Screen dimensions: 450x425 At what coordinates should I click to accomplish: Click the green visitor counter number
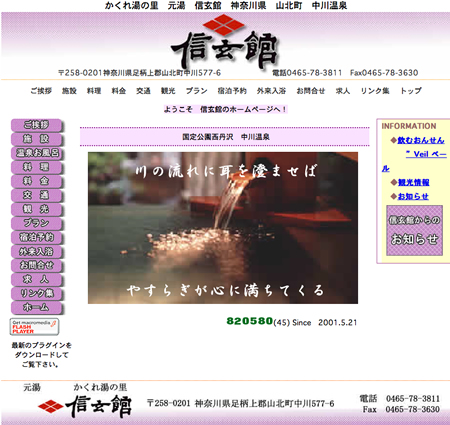[x=250, y=321]
